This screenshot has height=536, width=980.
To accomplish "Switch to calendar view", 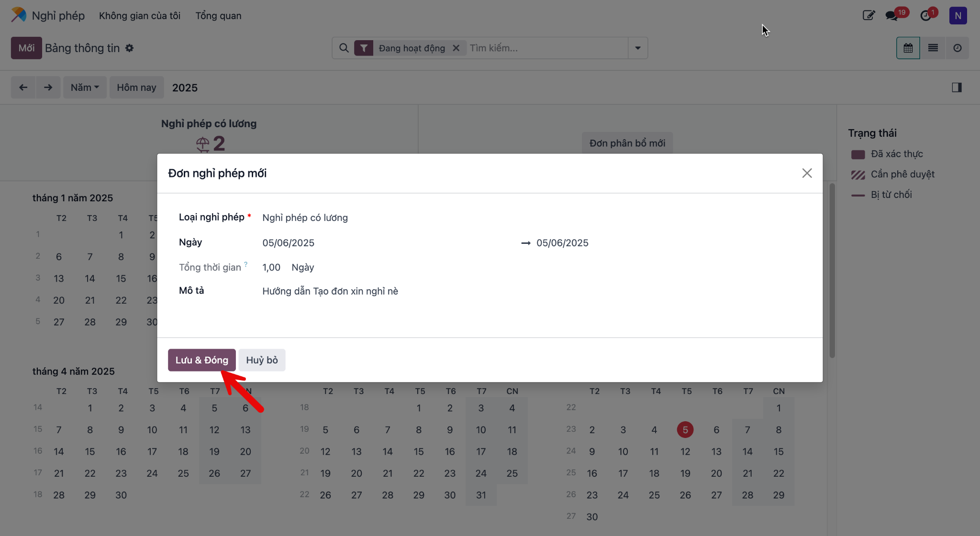I will [908, 48].
